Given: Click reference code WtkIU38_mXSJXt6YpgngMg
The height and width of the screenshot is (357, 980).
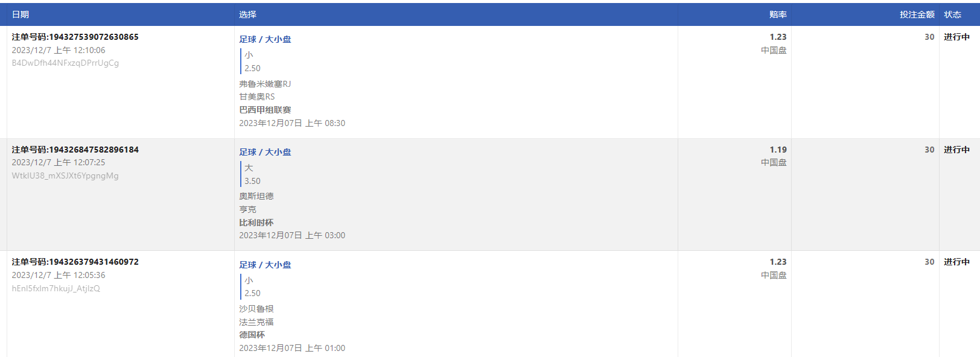Looking at the screenshot, I should (65, 175).
